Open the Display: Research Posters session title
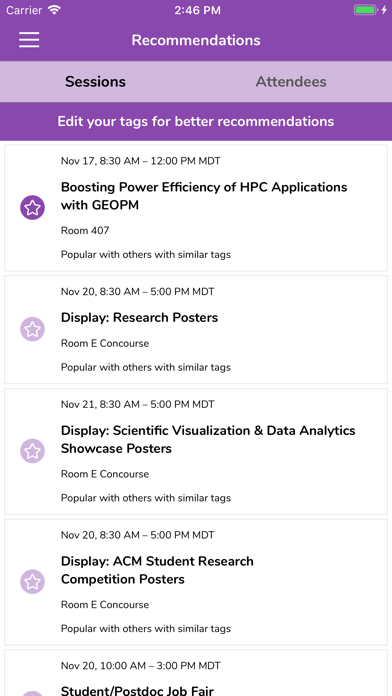Image resolution: width=392 pixels, height=696 pixels. pos(139,317)
